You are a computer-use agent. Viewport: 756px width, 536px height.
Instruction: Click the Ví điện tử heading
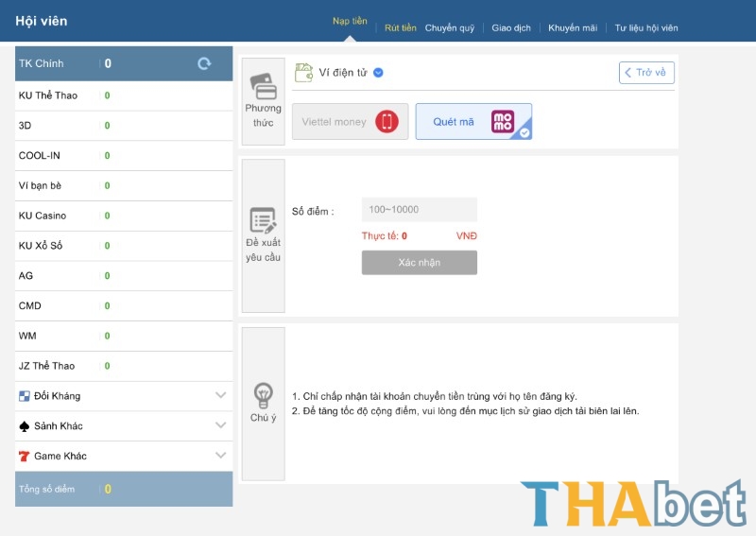click(x=343, y=73)
